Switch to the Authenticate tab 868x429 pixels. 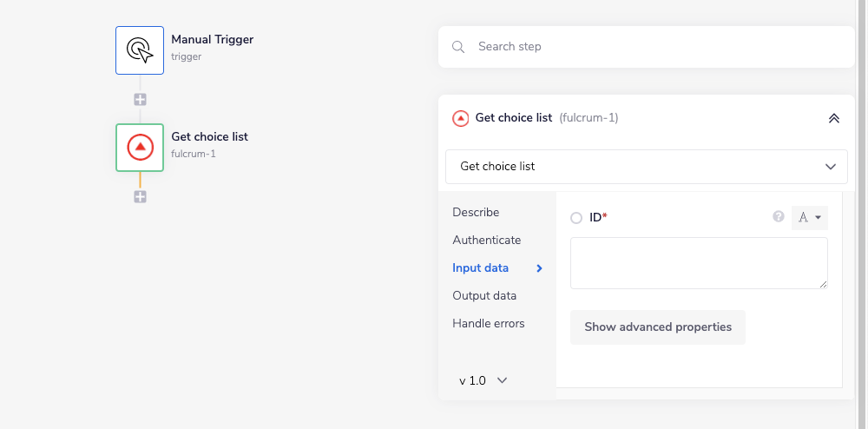pos(486,240)
